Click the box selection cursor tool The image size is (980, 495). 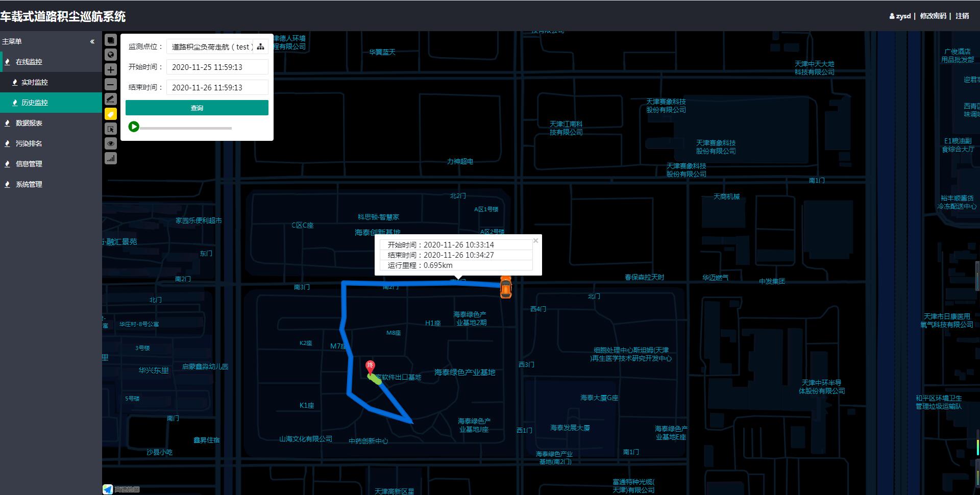pyautogui.click(x=111, y=129)
